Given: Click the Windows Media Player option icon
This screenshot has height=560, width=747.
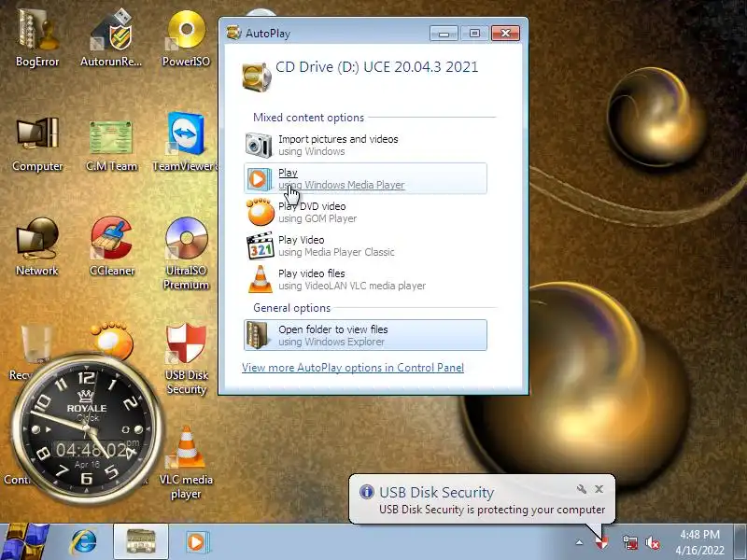Looking at the screenshot, I should click(x=259, y=179).
